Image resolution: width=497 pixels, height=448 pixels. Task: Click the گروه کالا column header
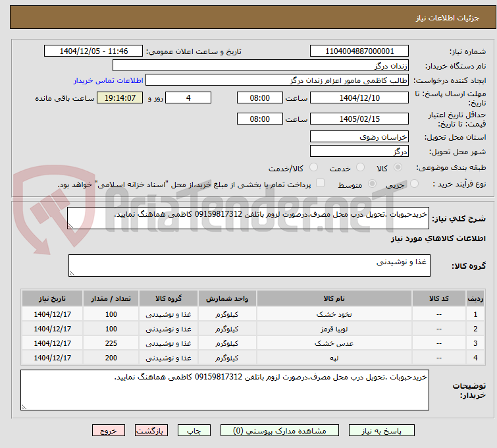click(x=169, y=298)
